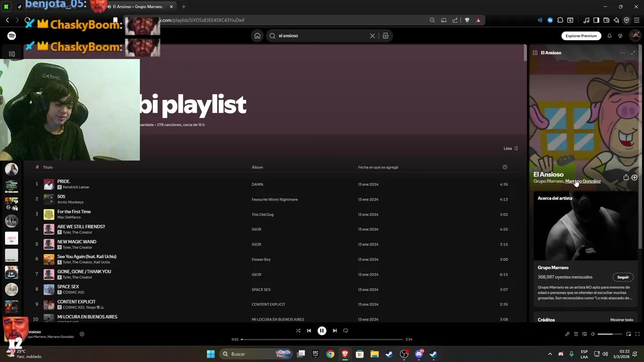Open the user profile avatar menu
This screenshot has height=362, width=644.
(635, 36)
